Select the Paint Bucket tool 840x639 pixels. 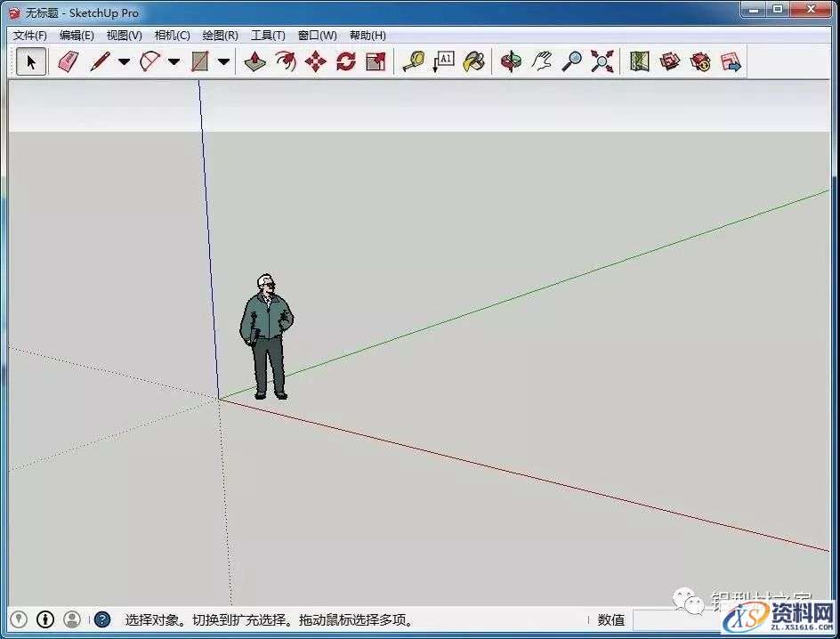pyautogui.click(x=472, y=61)
